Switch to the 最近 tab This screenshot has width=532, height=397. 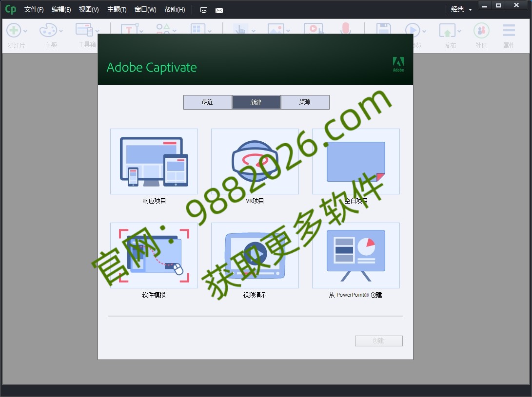207,102
